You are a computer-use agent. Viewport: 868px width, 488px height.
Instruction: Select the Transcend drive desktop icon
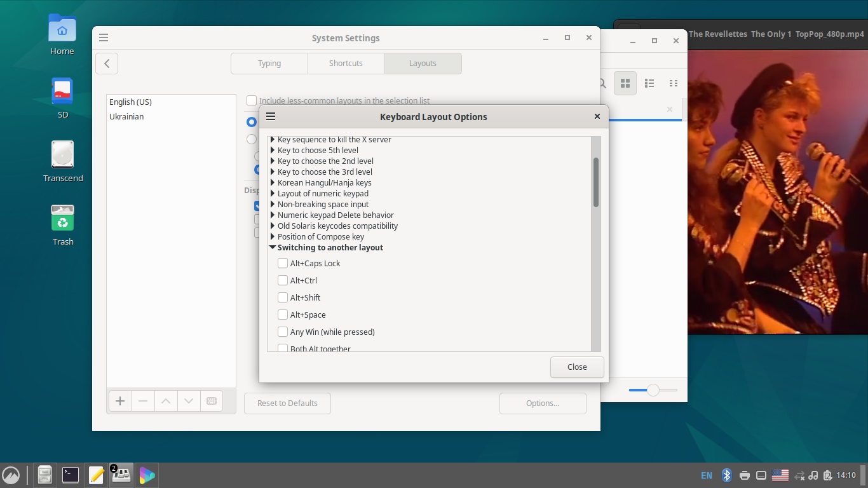tap(63, 154)
